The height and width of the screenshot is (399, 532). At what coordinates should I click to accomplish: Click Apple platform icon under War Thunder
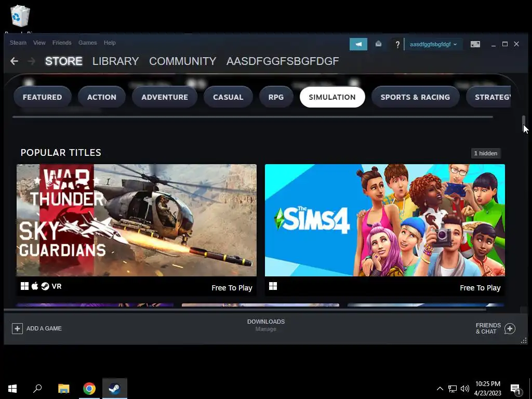(35, 286)
